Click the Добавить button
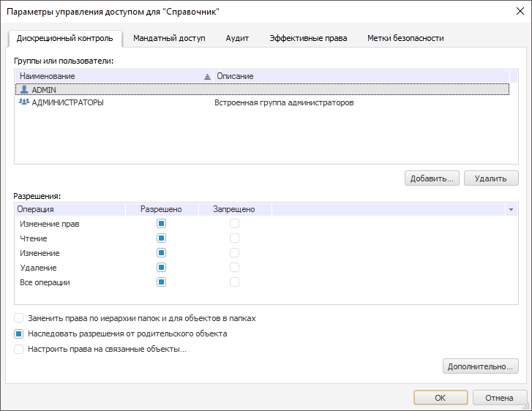This screenshot has width=532, height=411. point(432,178)
